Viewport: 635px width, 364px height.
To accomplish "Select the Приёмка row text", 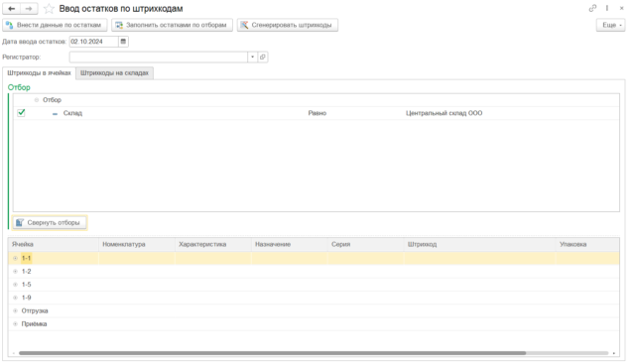I will coord(34,324).
